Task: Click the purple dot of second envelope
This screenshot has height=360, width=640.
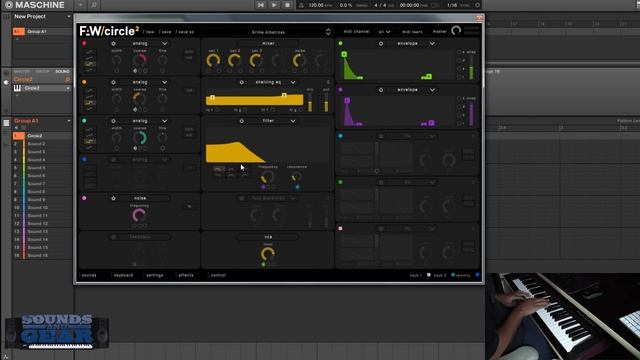Action: tap(340, 89)
